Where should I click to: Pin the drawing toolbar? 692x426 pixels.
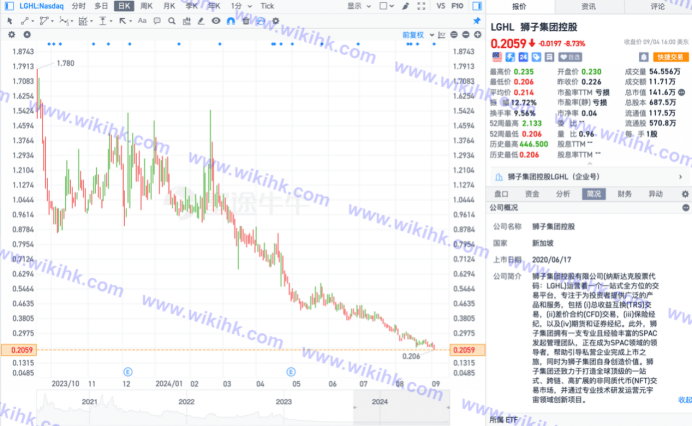[477, 21]
